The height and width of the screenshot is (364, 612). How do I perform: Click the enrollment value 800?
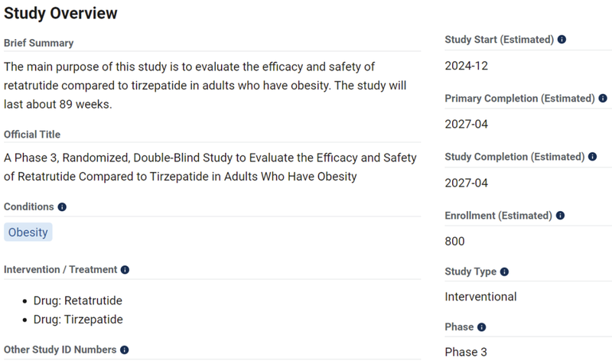[x=454, y=242]
